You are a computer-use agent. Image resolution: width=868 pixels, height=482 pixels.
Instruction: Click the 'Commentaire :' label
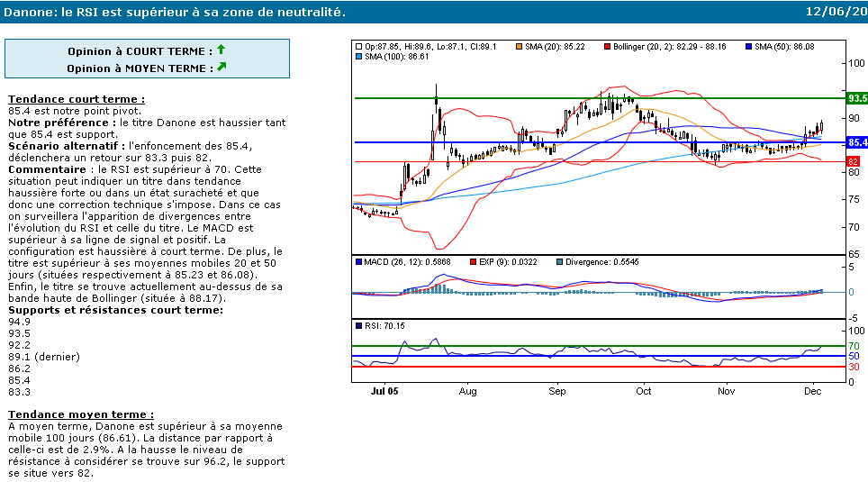click(x=51, y=169)
